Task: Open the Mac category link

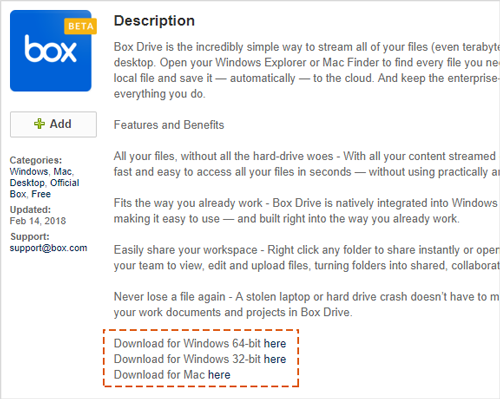Action: tap(63, 171)
